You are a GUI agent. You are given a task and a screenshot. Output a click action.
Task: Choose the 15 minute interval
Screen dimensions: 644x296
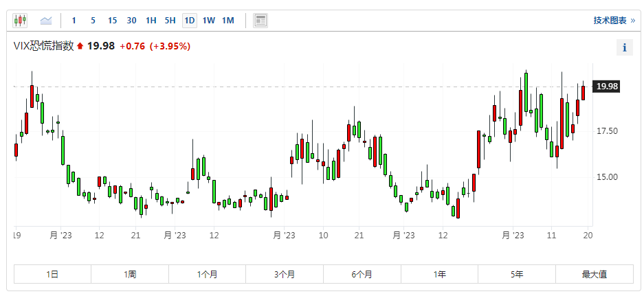(x=112, y=21)
